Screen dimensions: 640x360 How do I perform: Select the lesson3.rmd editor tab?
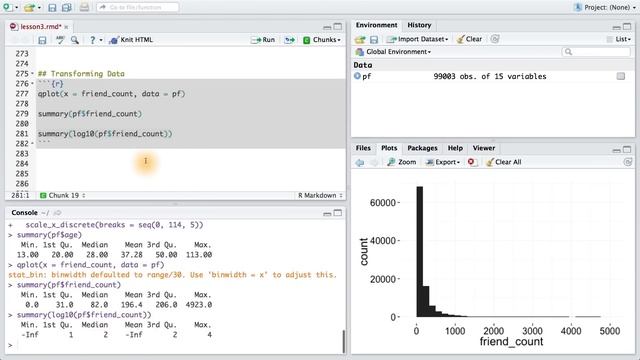[40, 27]
